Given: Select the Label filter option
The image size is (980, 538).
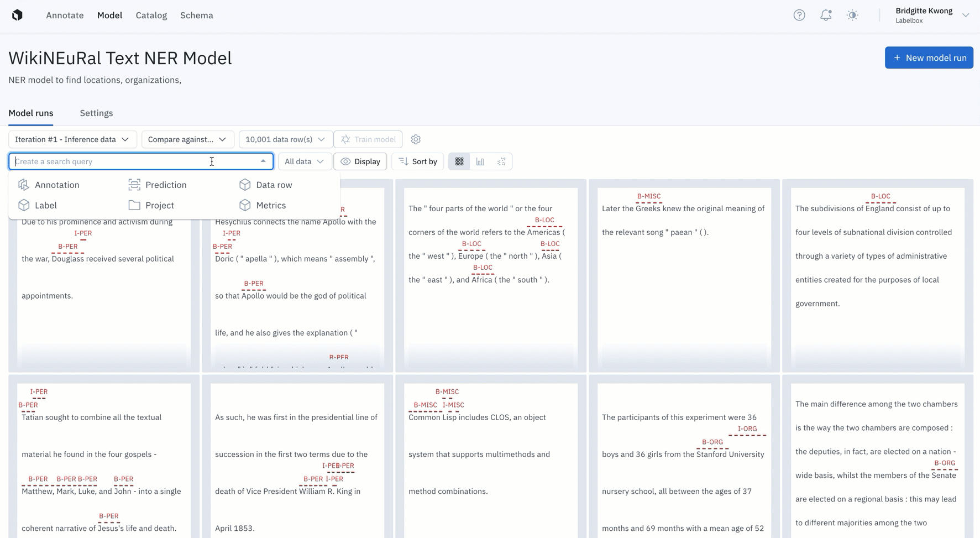Looking at the screenshot, I should 38,205.
